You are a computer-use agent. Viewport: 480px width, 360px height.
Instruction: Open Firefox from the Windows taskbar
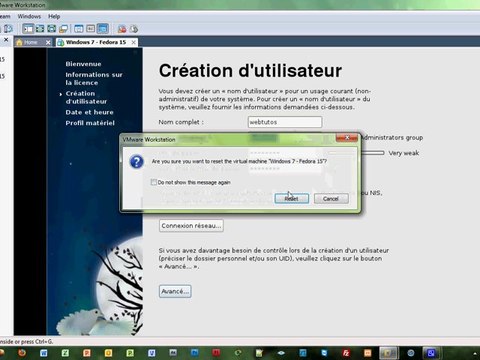tap(22, 353)
